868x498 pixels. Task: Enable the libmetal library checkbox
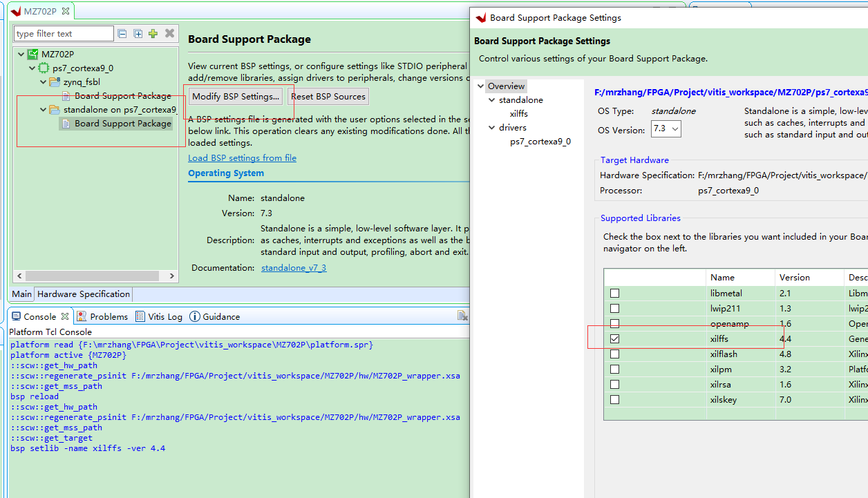[614, 293]
